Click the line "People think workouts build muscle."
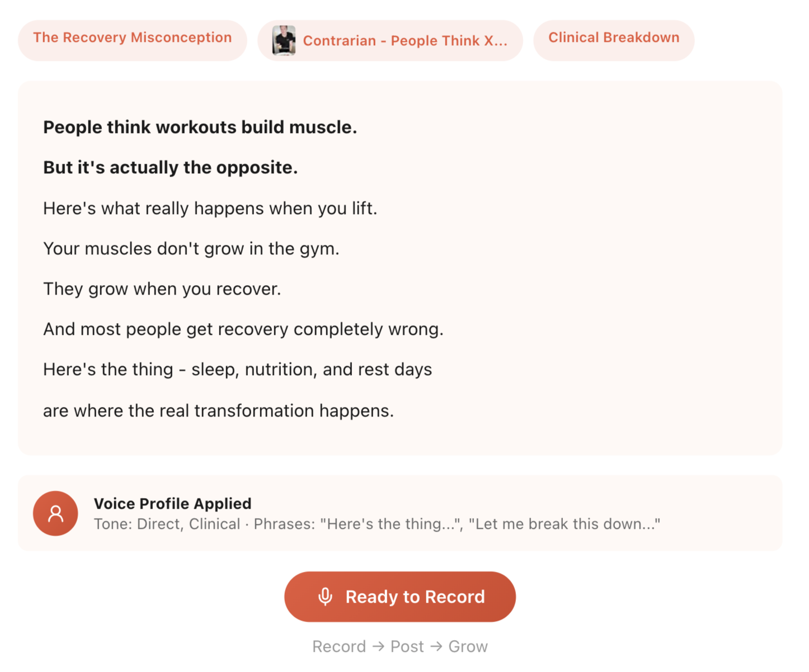809x672 pixels. 200,127
